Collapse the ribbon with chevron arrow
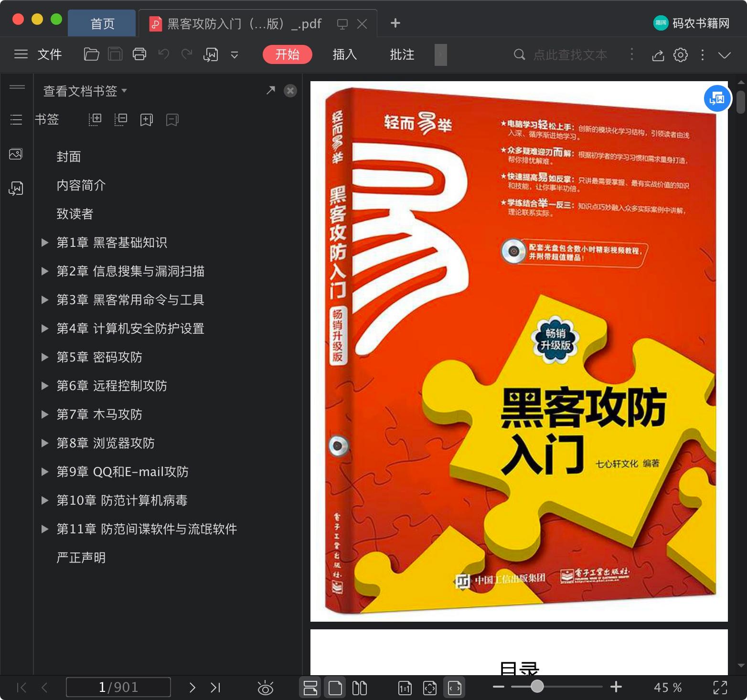Image resolution: width=747 pixels, height=700 pixels. point(725,55)
